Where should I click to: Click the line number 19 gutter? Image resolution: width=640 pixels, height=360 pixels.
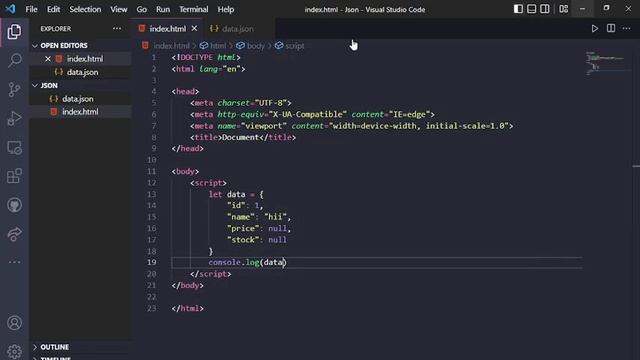(151, 262)
